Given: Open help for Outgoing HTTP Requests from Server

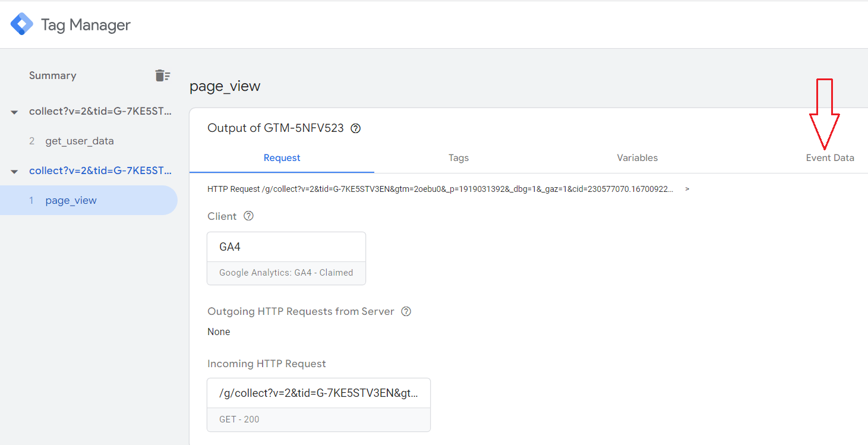Looking at the screenshot, I should coord(406,311).
